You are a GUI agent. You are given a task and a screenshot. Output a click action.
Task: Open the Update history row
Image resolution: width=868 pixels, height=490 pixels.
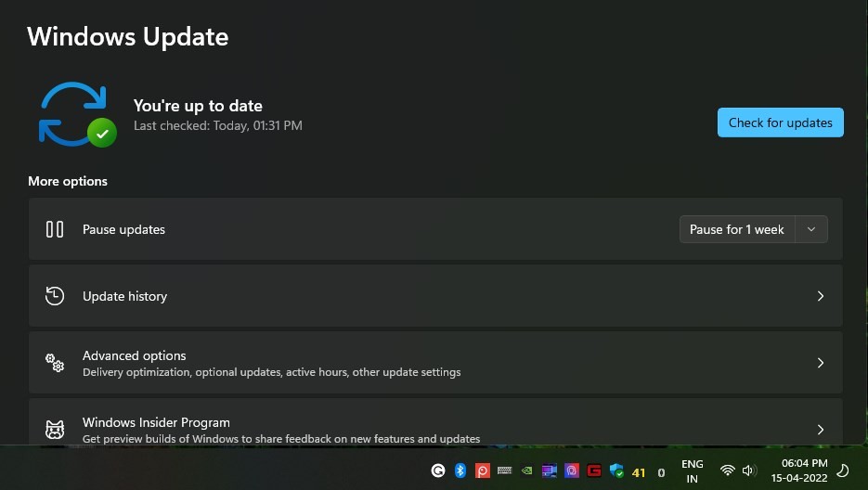(x=435, y=296)
